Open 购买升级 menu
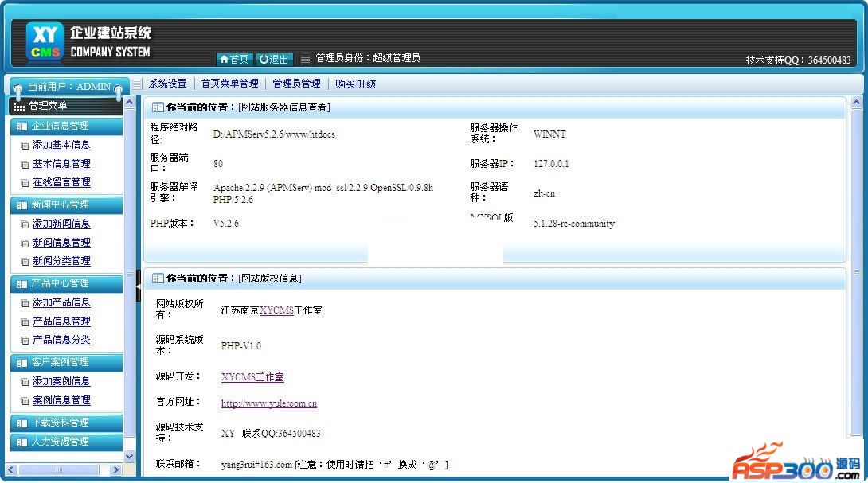The width and height of the screenshot is (868, 483). 355,84
